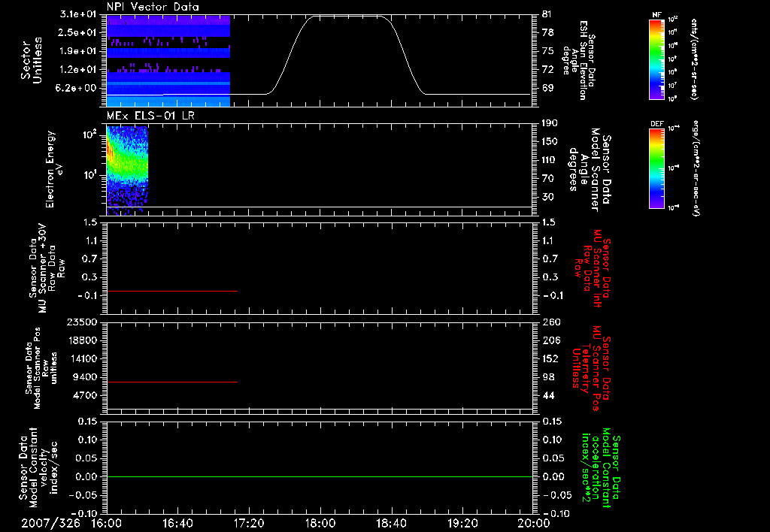Click the "14100" scanner position tick label
The height and width of the screenshot is (532, 770).
(x=82, y=358)
